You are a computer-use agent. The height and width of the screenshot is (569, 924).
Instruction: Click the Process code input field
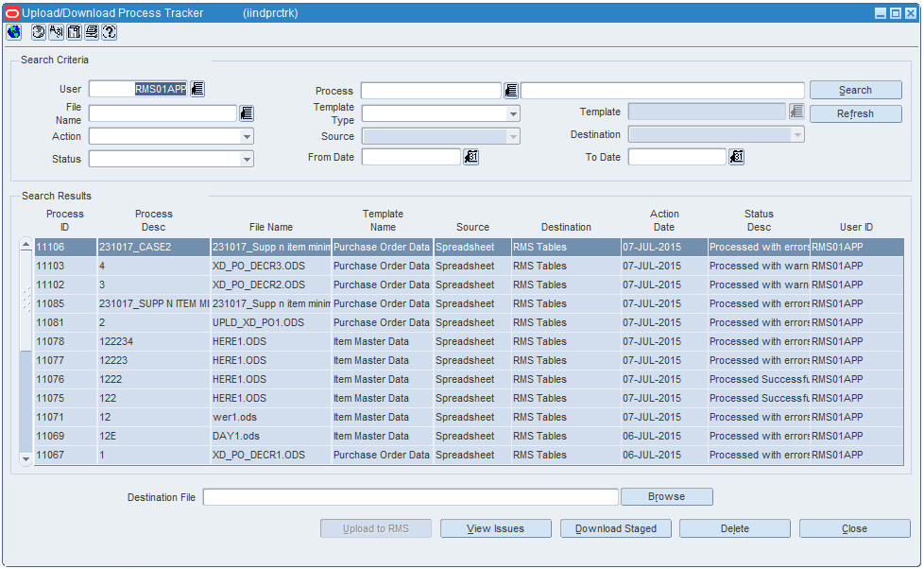(x=431, y=90)
